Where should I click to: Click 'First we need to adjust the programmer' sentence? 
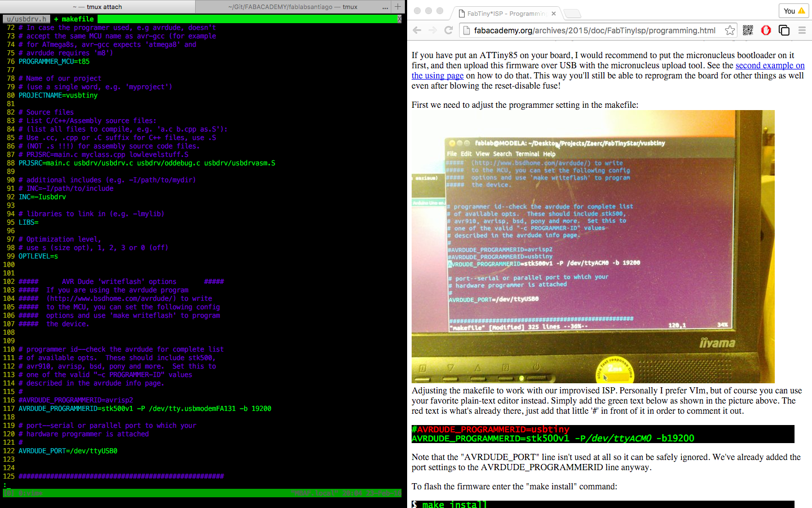(x=525, y=105)
